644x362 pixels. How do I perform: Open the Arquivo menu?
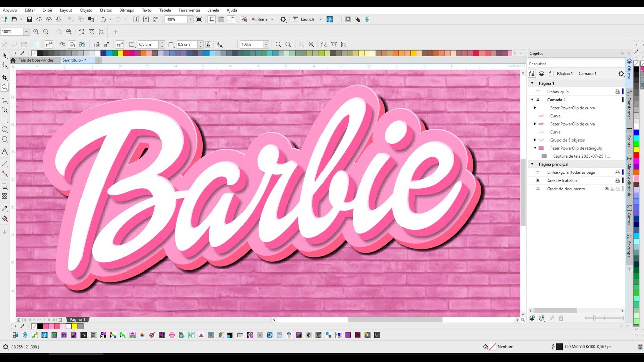[x=10, y=10]
